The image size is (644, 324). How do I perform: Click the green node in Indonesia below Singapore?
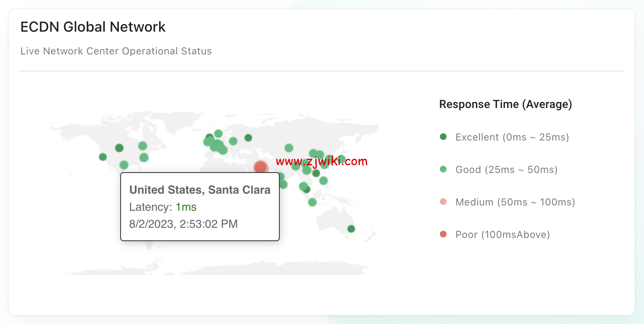312,202
